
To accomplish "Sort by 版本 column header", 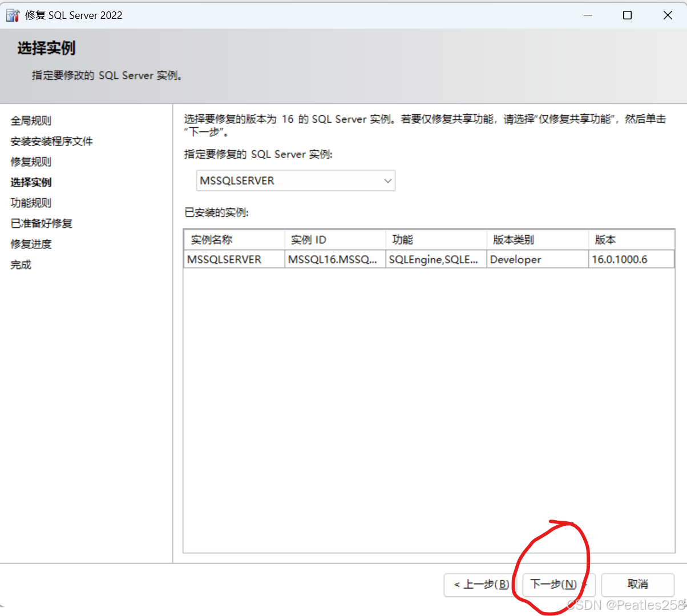I will click(632, 240).
